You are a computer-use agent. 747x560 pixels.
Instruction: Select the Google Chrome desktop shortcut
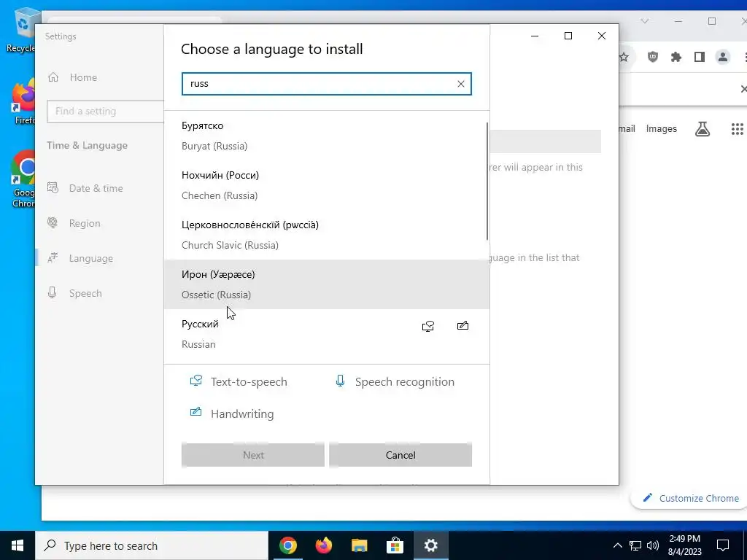coord(23,179)
